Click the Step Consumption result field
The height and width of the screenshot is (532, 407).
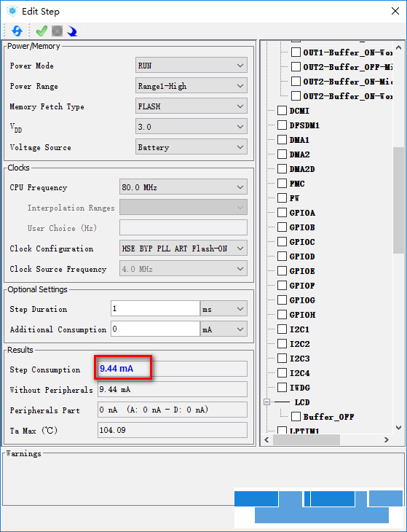(173, 369)
